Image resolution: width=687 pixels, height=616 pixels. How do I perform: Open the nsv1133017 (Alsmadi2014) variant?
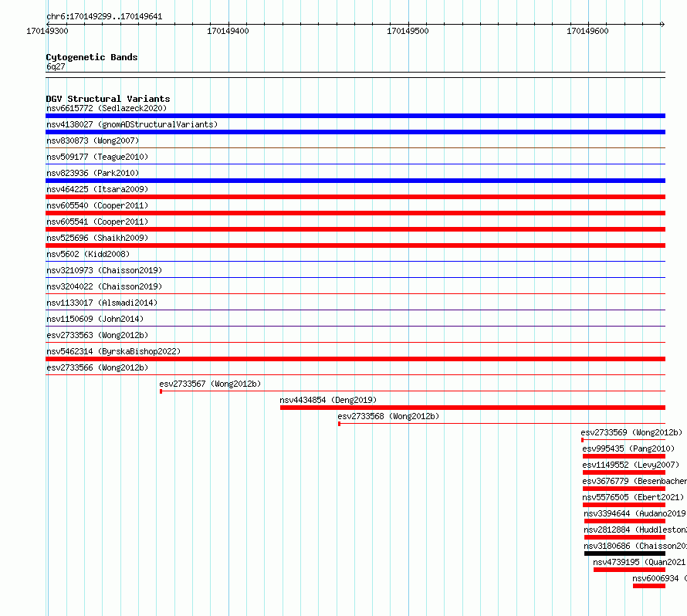(x=102, y=303)
